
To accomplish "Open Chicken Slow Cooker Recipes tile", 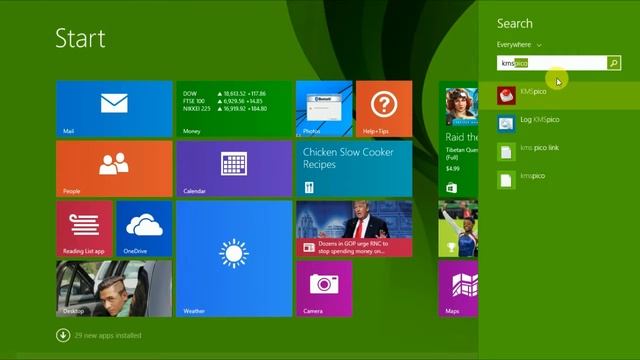I will [x=354, y=169].
